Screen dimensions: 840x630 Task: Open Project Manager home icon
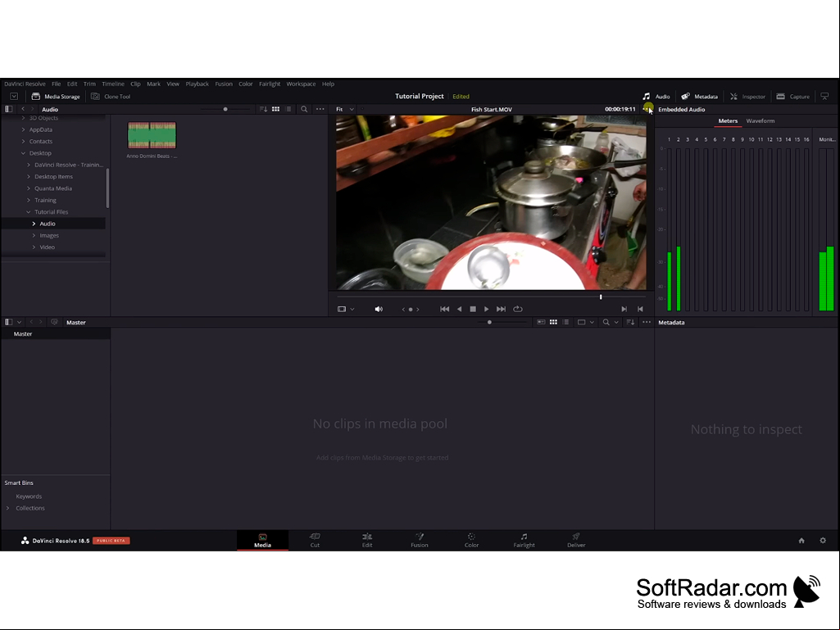pyautogui.click(x=801, y=541)
